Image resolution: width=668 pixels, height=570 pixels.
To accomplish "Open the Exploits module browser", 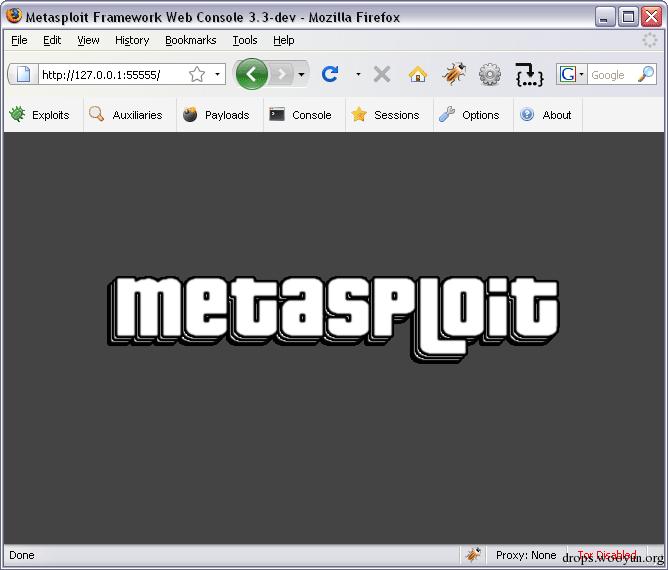I will [39, 115].
